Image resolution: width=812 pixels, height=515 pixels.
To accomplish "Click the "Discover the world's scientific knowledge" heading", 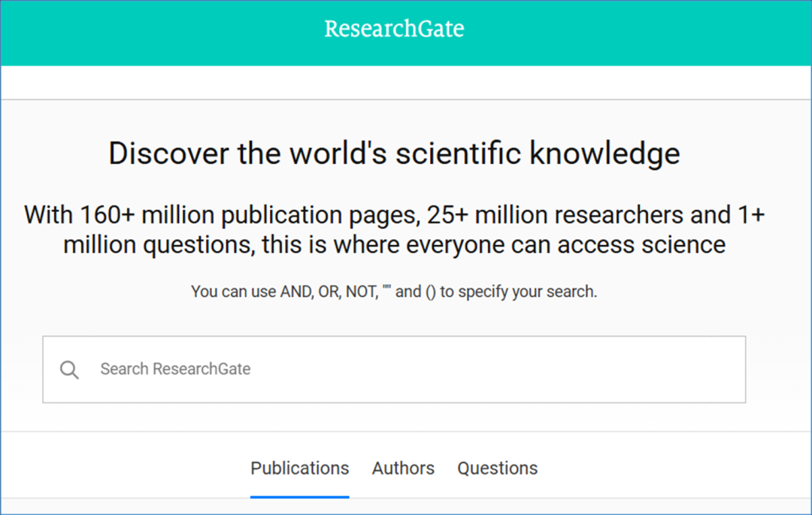I will pos(394,153).
